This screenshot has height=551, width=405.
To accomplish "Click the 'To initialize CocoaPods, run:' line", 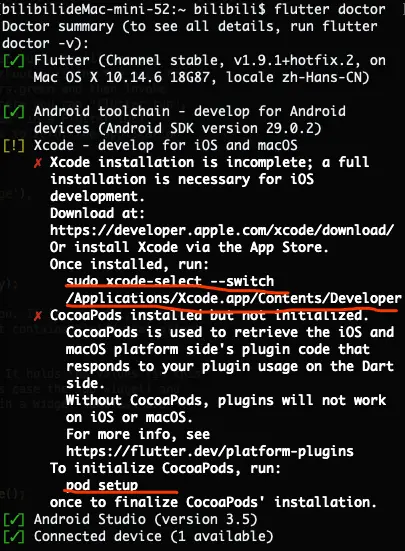I will point(165,468).
